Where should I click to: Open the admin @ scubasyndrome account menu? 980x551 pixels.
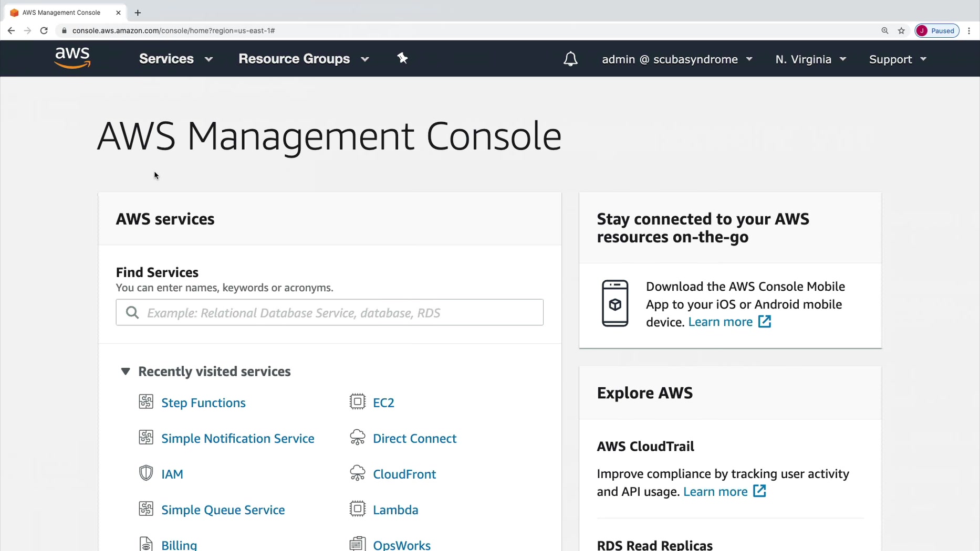click(676, 59)
